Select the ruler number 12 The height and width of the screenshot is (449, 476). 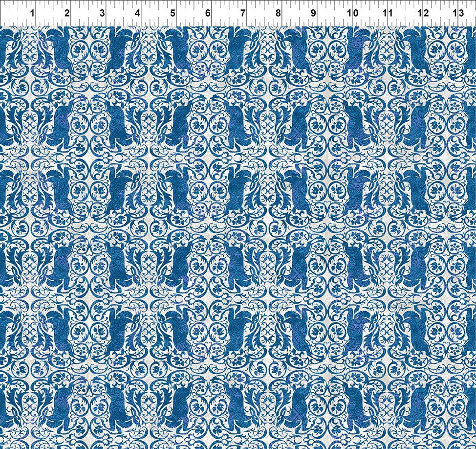click(x=423, y=13)
